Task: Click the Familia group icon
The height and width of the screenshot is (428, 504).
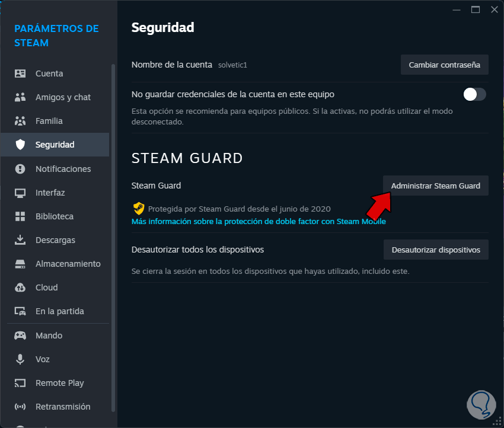Action: pos(20,121)
